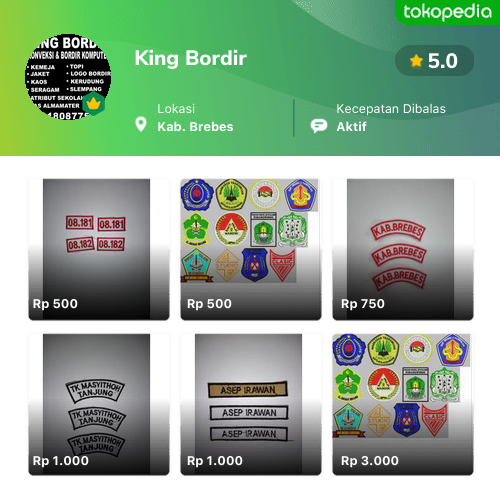Image resolution: width=500 pixels, height=500 pixels.
Task: Open the King Bordir shop avatar
Action: pyautogui.click(x=68, y=77)
